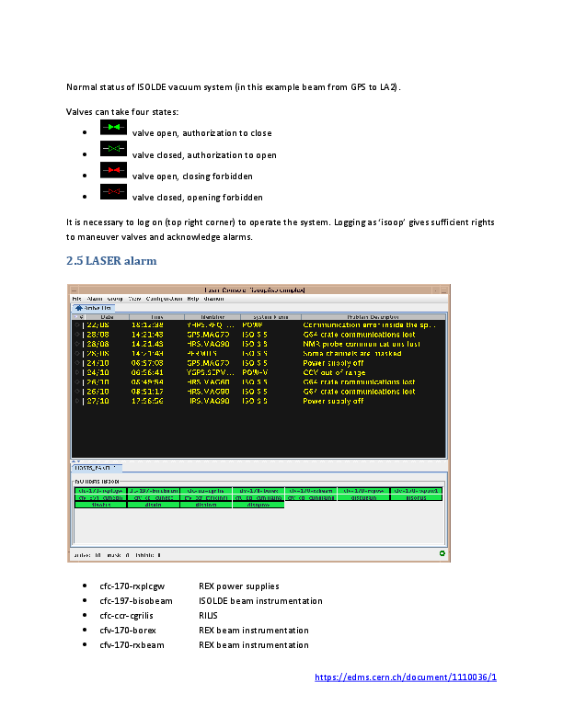Open the edms.cern.ch document link
Screen dimensions: 563x728
[406, 677]
